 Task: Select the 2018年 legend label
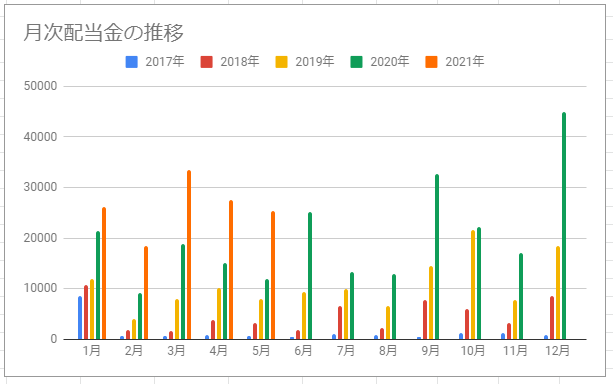[240, 61]
